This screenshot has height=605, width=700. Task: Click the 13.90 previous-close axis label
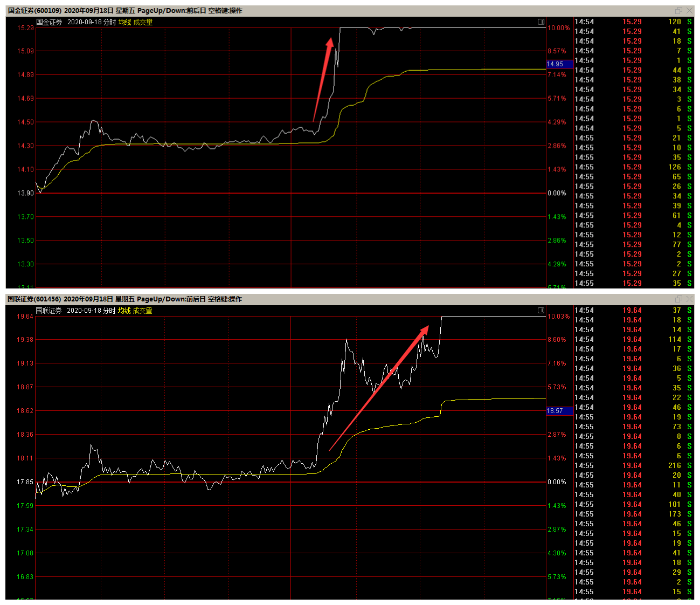(x=25, y=193)
